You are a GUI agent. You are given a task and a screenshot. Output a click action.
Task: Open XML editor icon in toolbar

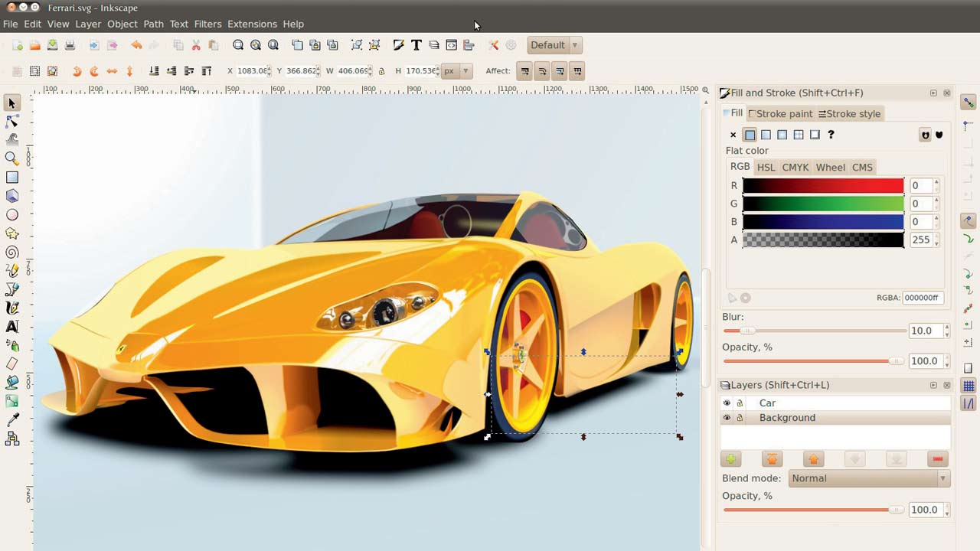point(452,45)
